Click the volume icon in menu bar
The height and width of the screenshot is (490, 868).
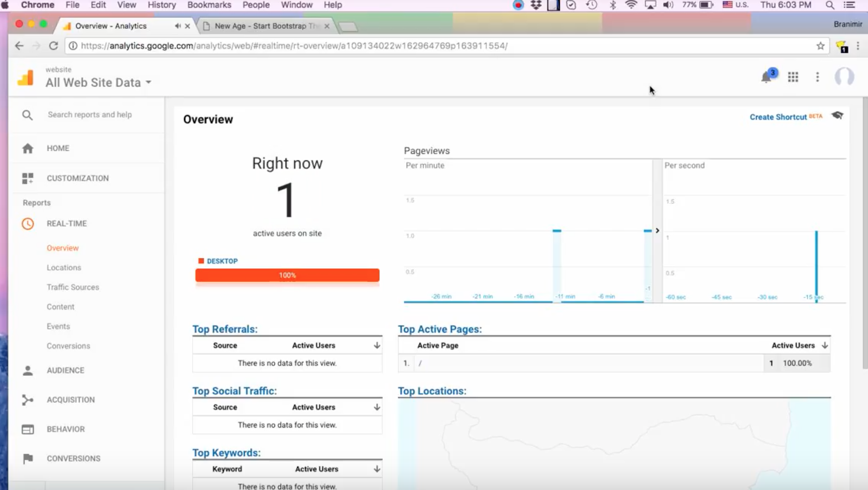coord(668,5)
